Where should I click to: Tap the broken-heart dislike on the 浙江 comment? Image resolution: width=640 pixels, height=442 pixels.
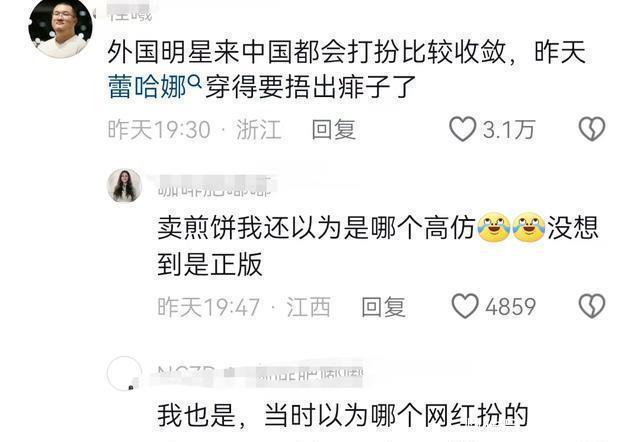(592, 129)
